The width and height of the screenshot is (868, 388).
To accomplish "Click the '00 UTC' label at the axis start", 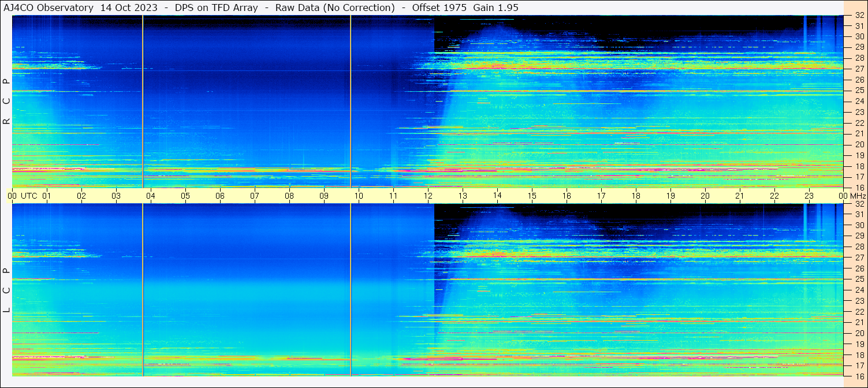I will (23, 196).
